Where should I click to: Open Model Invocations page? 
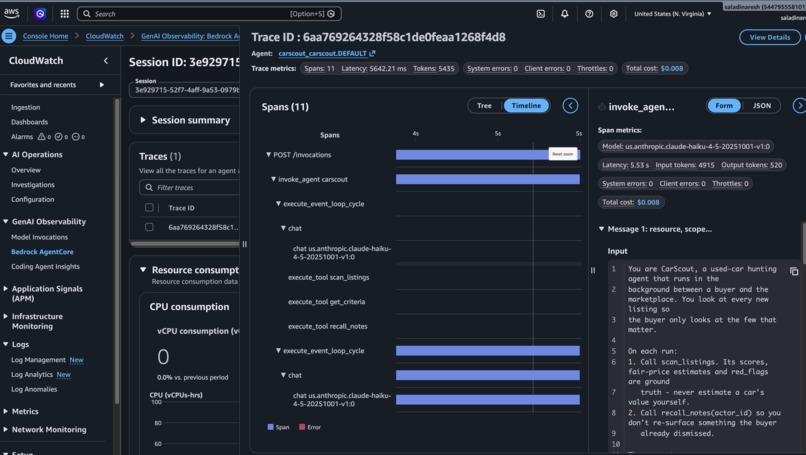click(x=40, y=237)
